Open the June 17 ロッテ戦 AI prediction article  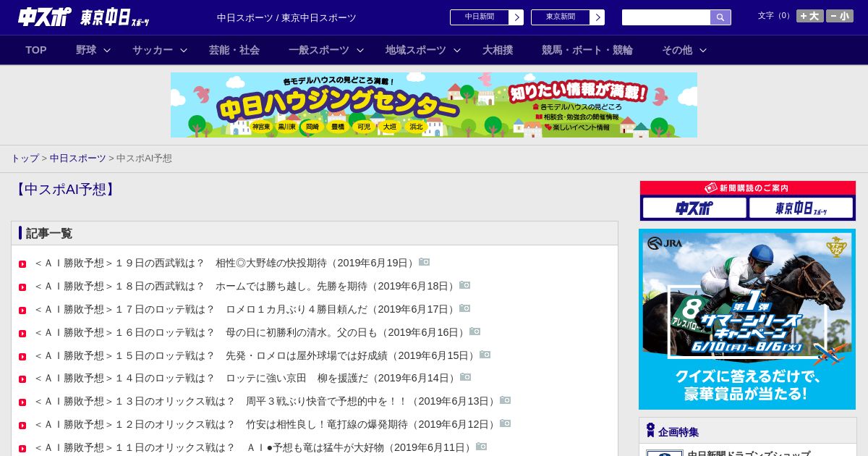(246, 309)
